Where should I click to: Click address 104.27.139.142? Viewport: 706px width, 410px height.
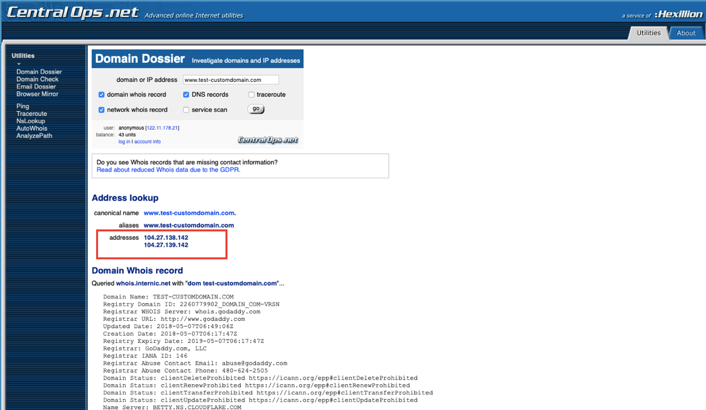[x=166, y=245]
